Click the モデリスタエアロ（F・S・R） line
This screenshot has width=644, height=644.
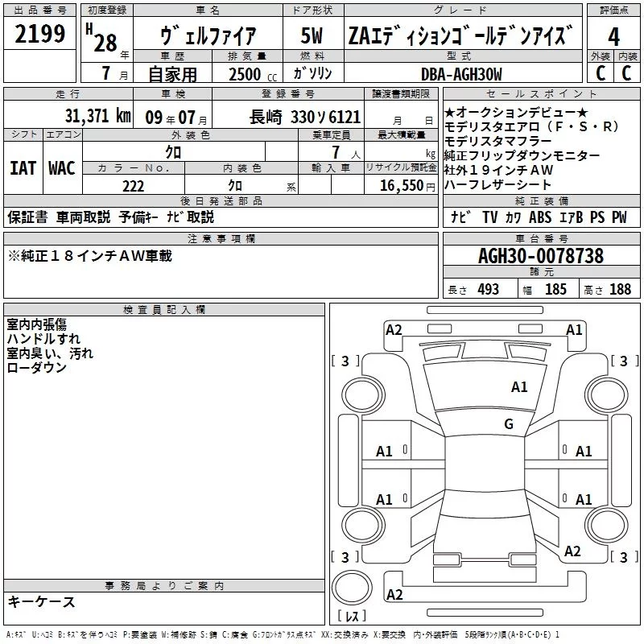(530, 126)
